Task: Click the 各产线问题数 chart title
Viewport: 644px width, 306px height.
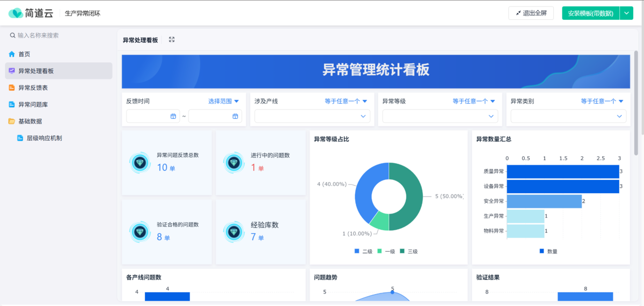Action: tap(144, 278)
